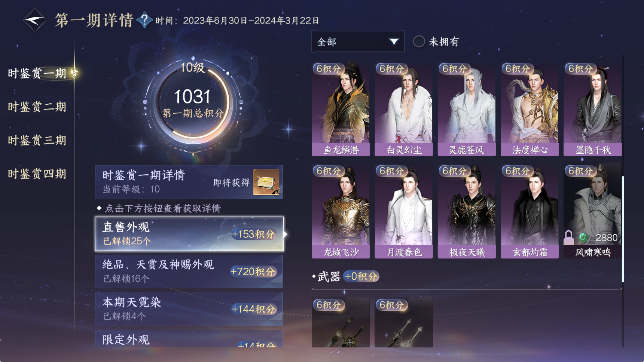This screenshot has height=362, width=644.
Task: Click the right-side vertical scrollbar
Action: (623, 229)
